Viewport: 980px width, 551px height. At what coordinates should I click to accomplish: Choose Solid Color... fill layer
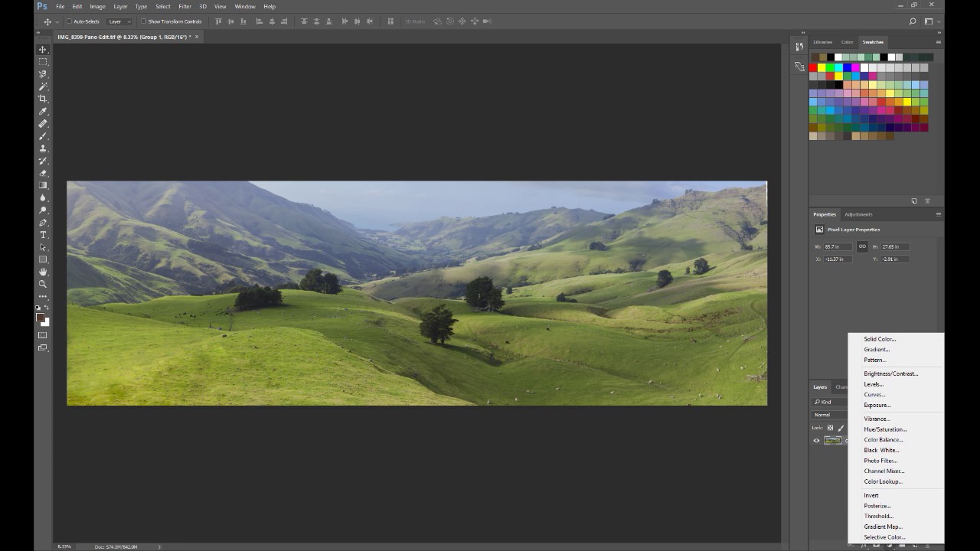880,339
